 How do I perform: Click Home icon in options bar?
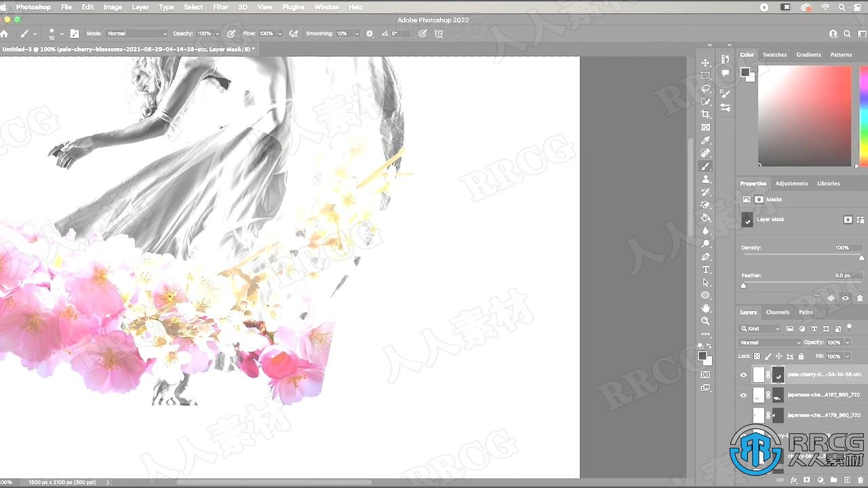4,33
